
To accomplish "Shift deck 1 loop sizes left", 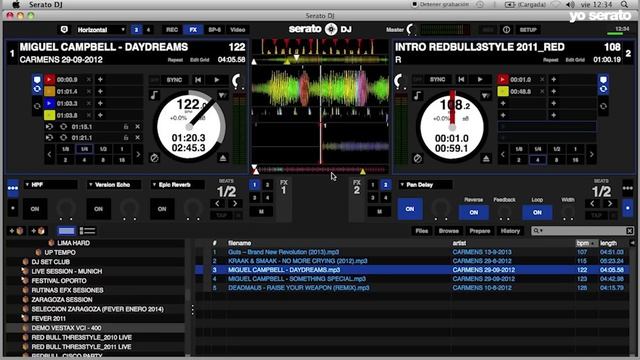I will point(49,154).
